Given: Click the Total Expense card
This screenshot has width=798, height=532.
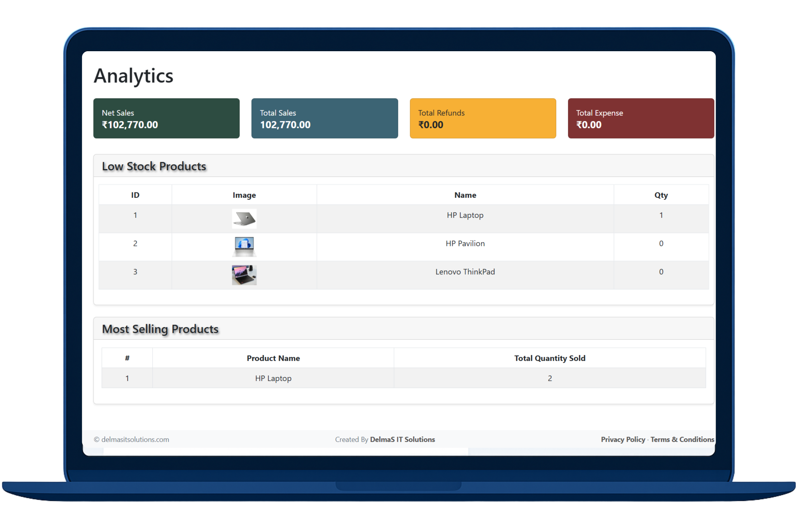Looking at the screenshot, I should click(x=641, y=118).
